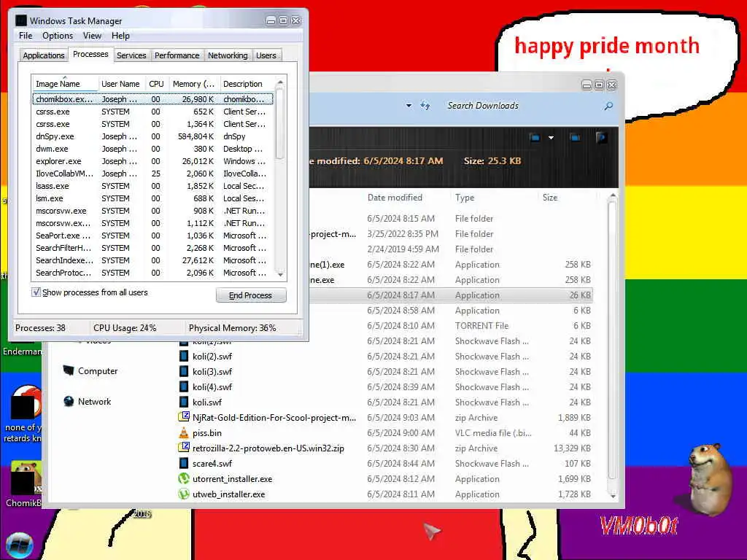Sort processes by User Name column
This screenshot has height=560, width=747.
tap(120, 84)
